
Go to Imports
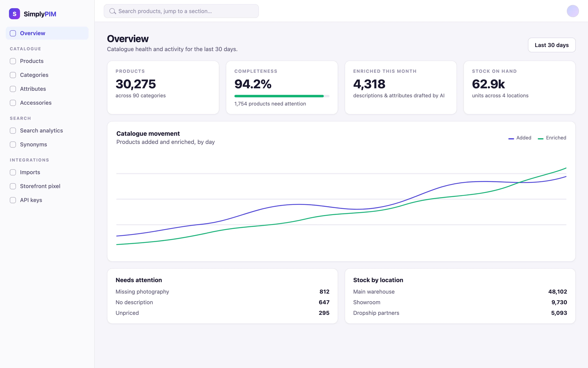coord(47,172)
